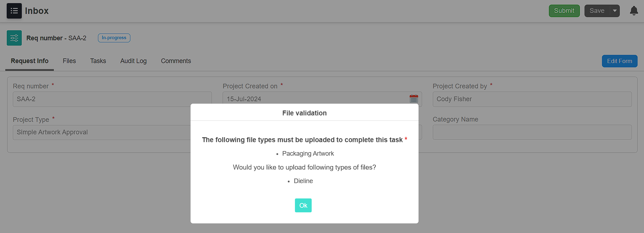Click the notification bell icon

(634, 11)
